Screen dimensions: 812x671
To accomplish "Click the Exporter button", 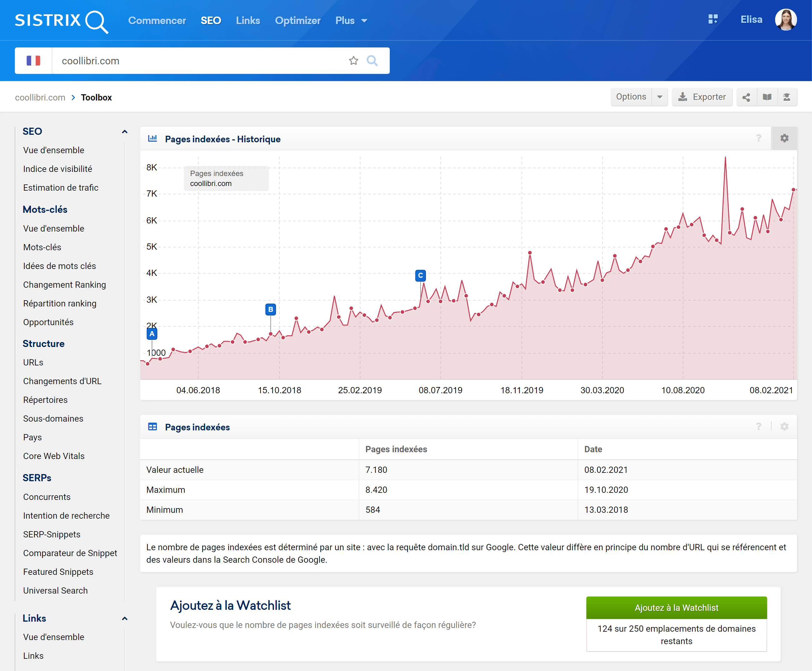I will click(702, 97).
